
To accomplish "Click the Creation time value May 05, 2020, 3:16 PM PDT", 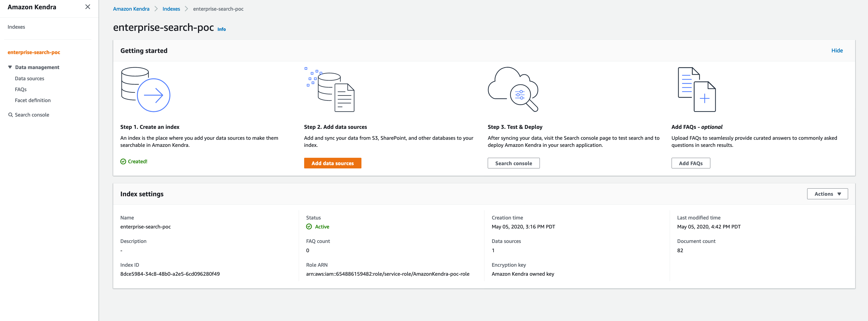I will pos(523,227).
